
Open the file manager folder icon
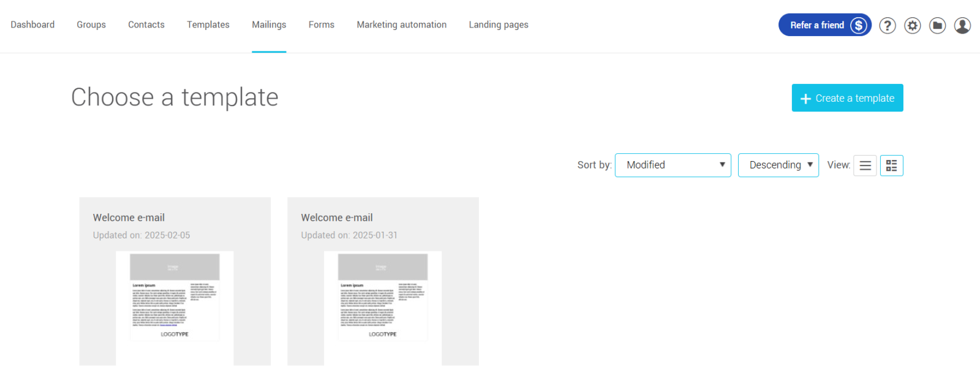[937, 25]
